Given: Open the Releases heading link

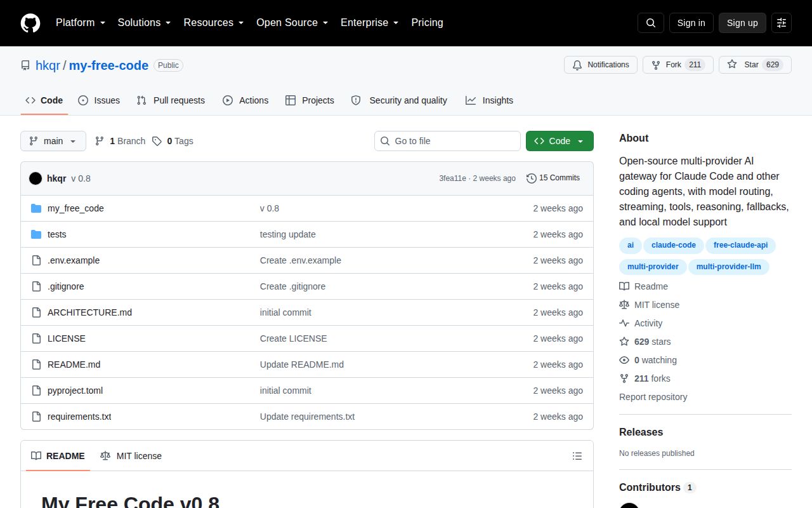Looking at the screenshot, I should 641,432.
